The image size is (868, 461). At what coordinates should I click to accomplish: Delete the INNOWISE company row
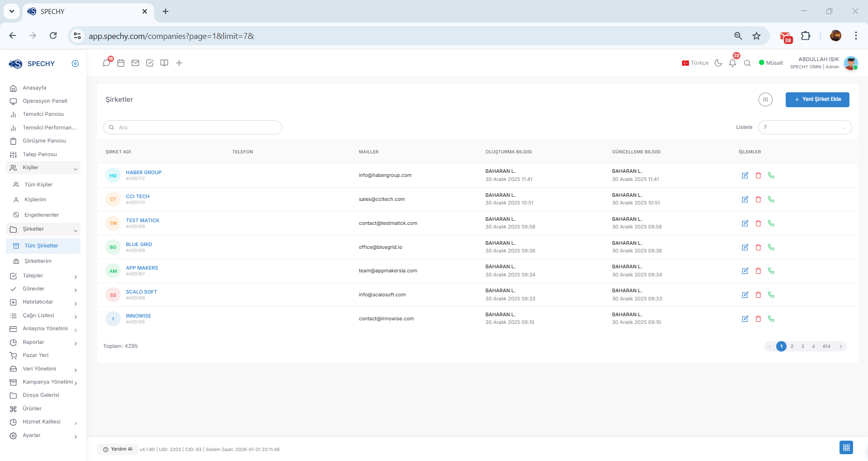click(x=758, y=319)
